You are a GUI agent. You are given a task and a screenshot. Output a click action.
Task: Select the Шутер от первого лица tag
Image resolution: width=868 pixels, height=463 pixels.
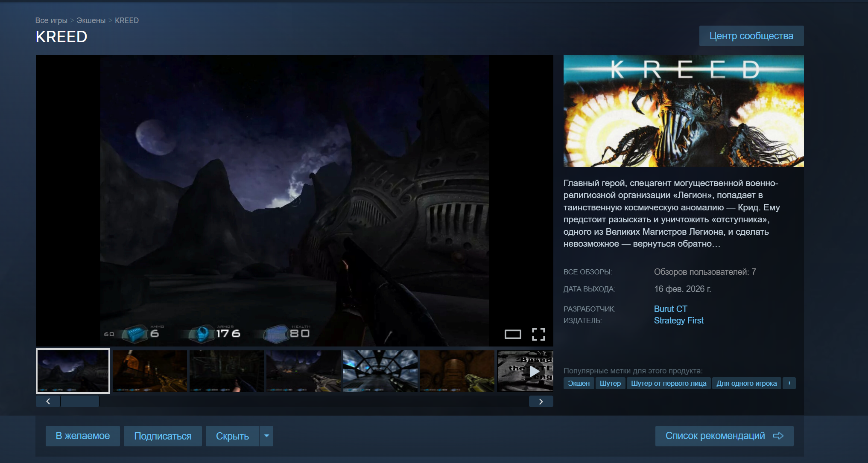669,383
